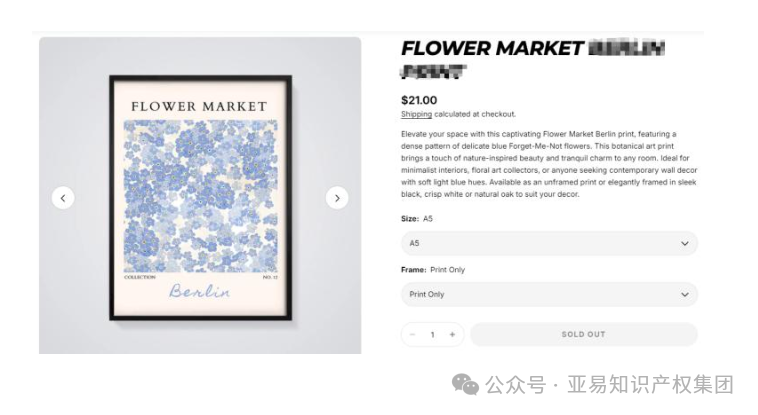Image resolution: width=758 pixels, height=415 pixels.
Task: Show the previous product image
Action: [x=63, y=198]
